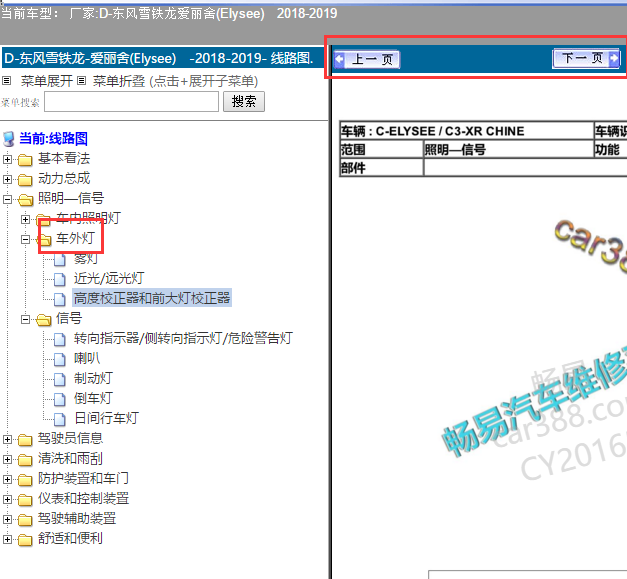Expand the 舒适和便利 folder node
The height and width of the screenshot is (579, 627).
pos(7,539)
